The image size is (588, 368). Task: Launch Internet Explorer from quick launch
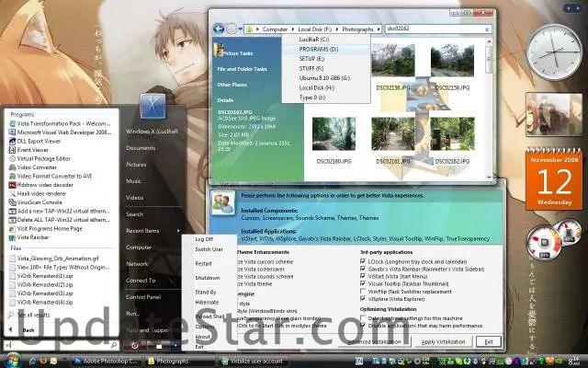[33, 362]
